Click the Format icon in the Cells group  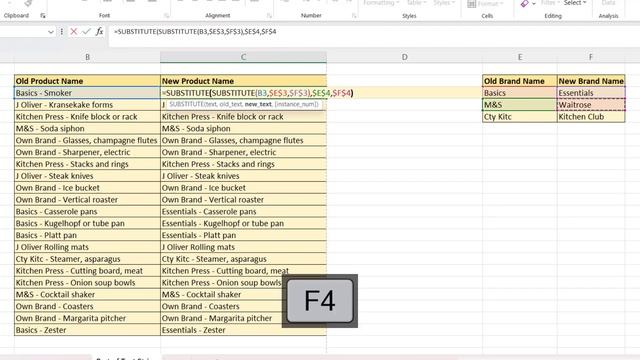tap(471, 4)
